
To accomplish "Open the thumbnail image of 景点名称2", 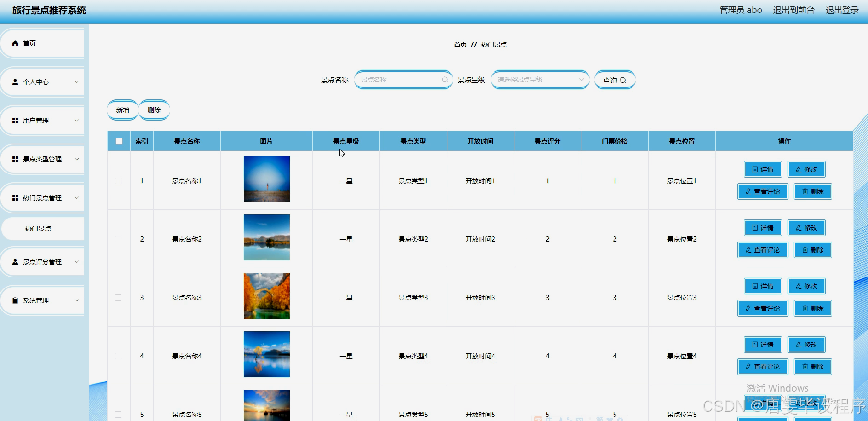I will [x=267, y=237].
